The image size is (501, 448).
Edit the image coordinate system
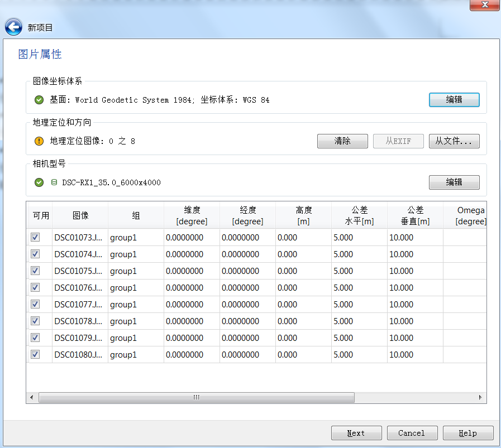click(x=454, y=100)
